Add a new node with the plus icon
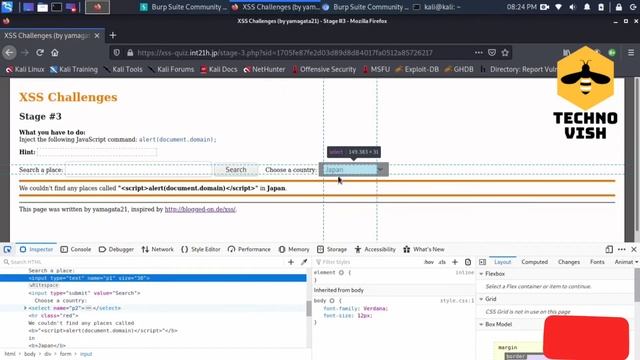This screenshot has height=360, width=640. pyautogui.click(x=291, y=262)
